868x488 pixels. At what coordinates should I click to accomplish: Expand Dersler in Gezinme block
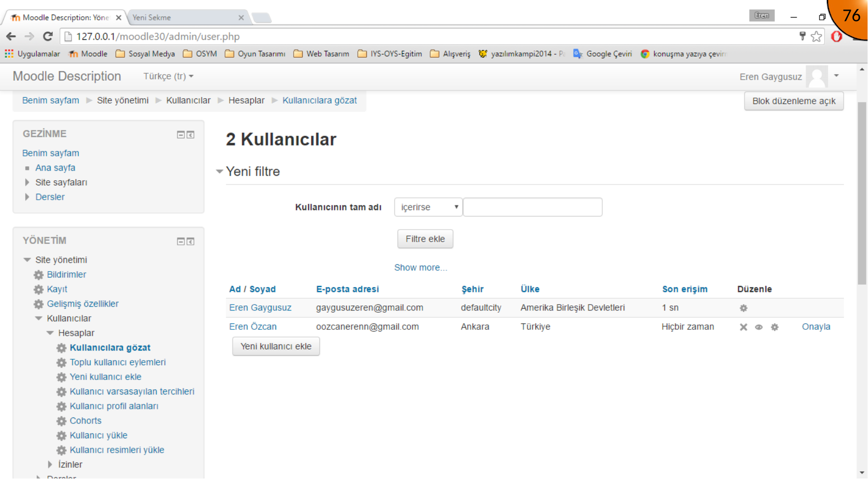(x=27, y=197)
